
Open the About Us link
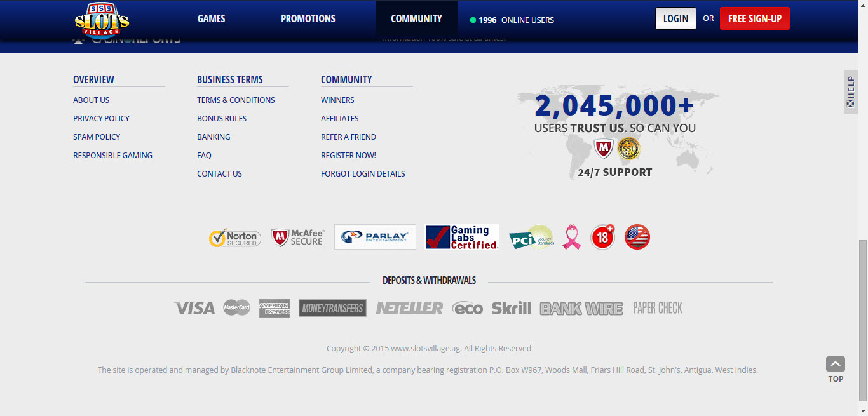click(x=91, y=100)
